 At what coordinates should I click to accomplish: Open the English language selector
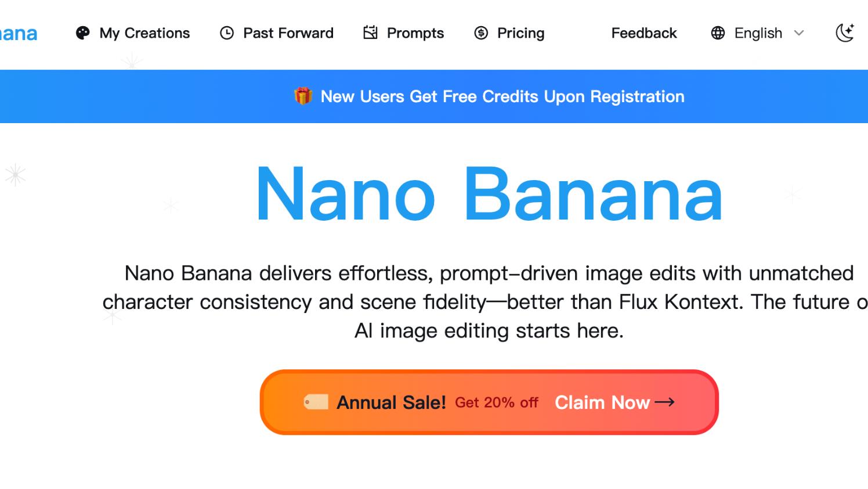(x=758, y=33)
